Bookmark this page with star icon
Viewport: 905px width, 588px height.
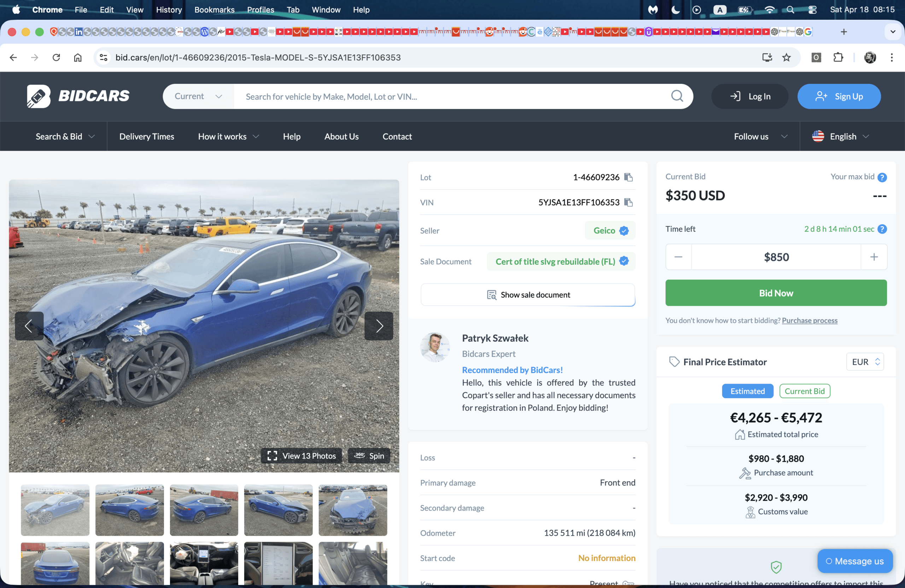click(x=786, y=57)
